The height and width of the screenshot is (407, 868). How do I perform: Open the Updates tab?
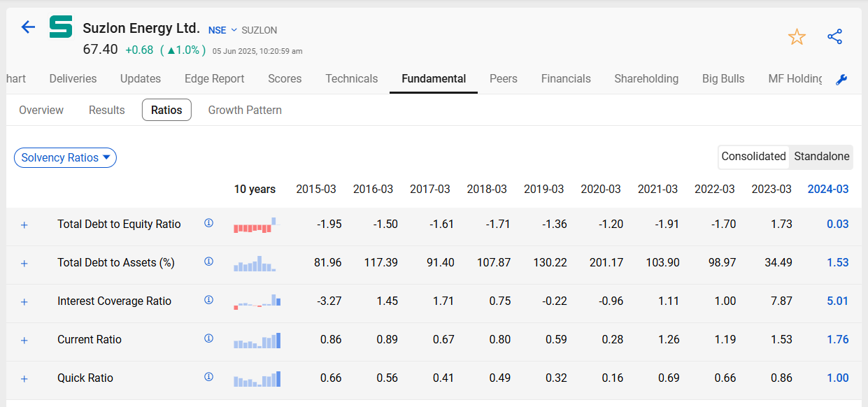pos(141,79)
